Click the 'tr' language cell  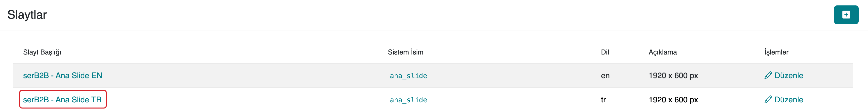604,100
